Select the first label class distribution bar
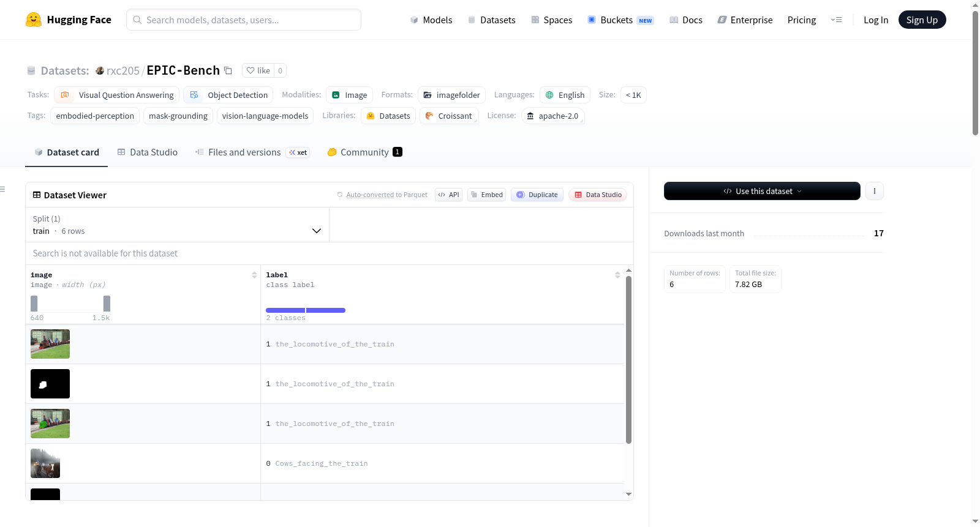This screenshot has height=527, width=980. tap(285, 310)
